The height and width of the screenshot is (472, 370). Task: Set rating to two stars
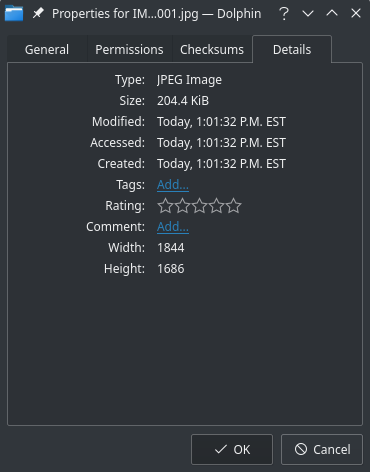(x=182, y=206)
